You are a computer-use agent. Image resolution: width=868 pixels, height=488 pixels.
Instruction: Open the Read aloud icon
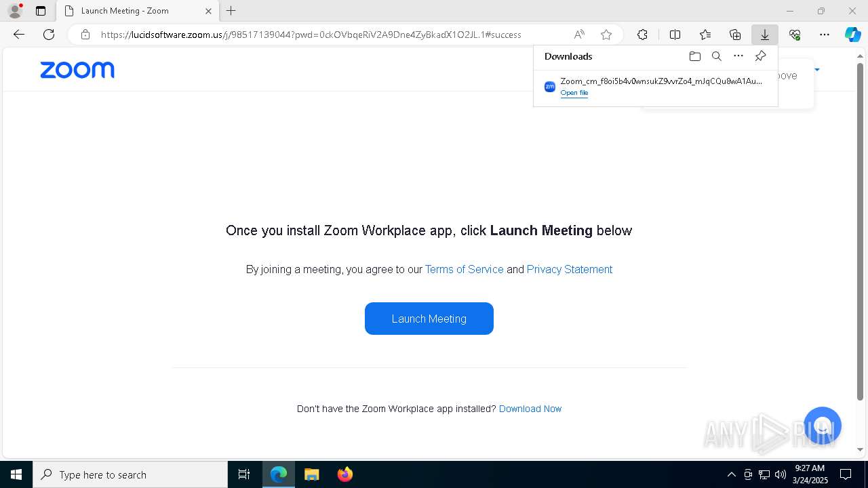coord(579,35)
